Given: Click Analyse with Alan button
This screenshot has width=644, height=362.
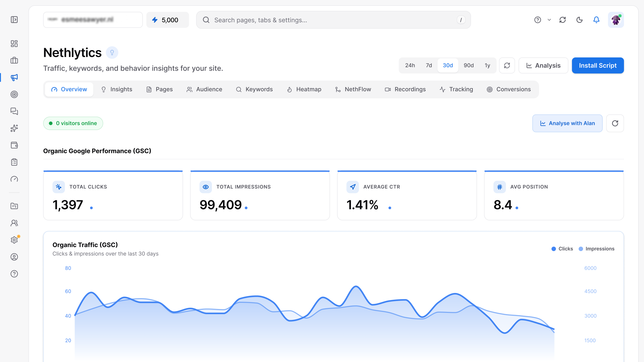Looking at the screenshot, I should 567,123.
